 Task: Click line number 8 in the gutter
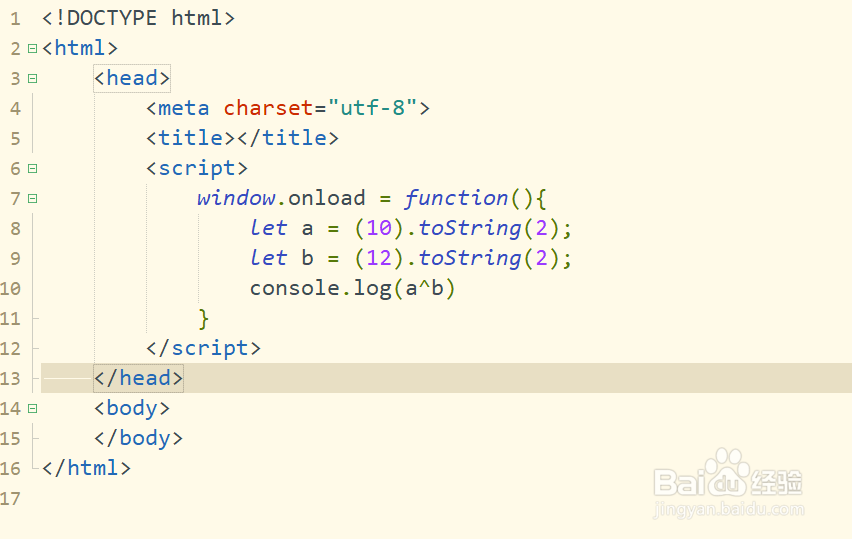pos(15,229)
